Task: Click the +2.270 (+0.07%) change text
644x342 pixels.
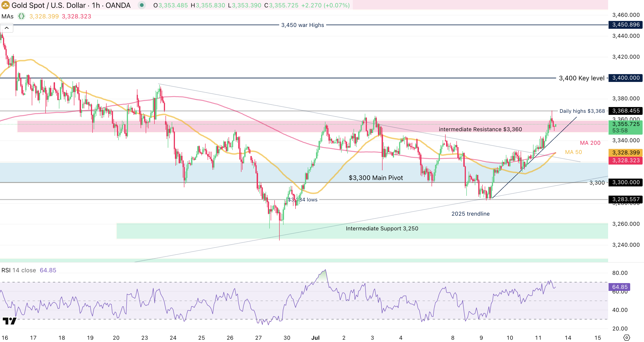Action: click(x=325, y=5)
